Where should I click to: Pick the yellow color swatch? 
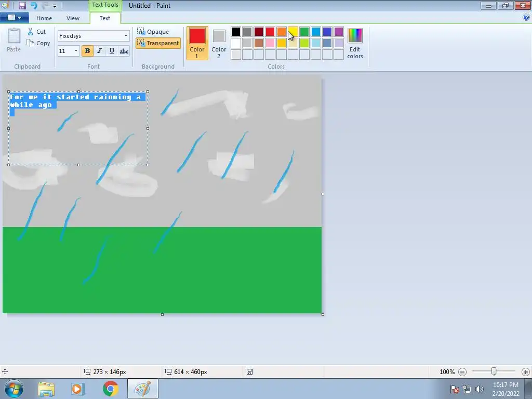[293, 32]
